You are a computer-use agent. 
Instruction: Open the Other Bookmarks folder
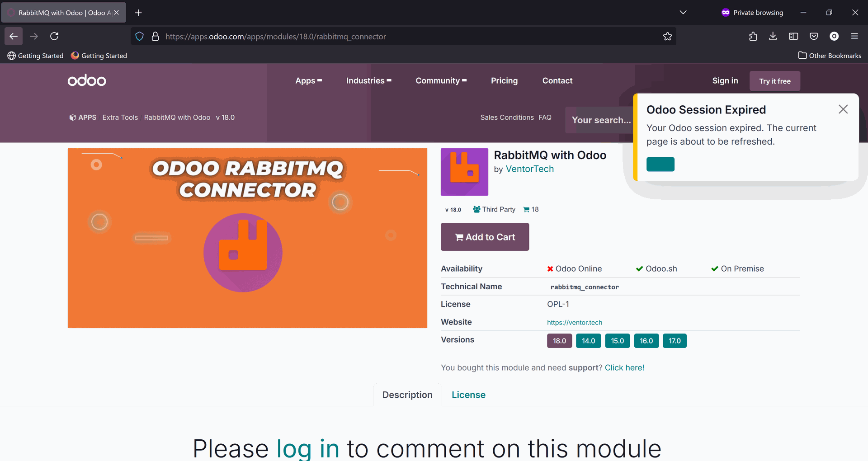pos(830,56)
